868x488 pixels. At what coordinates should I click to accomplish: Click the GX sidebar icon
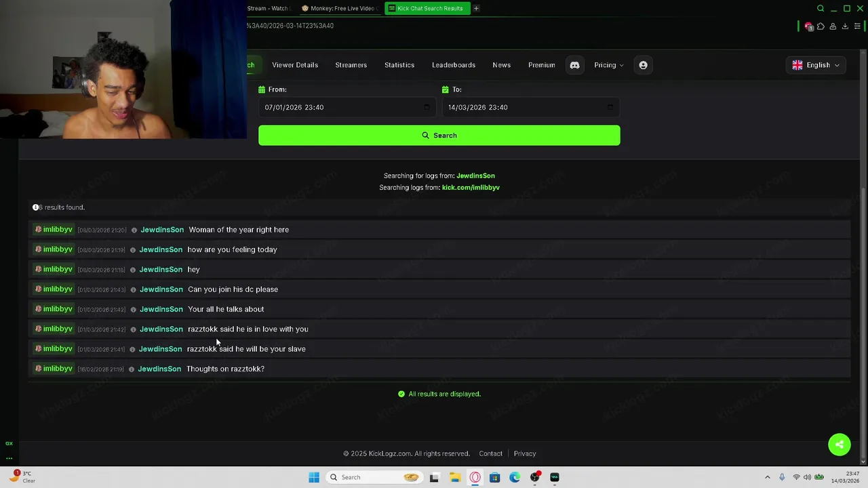click(9, 443)
